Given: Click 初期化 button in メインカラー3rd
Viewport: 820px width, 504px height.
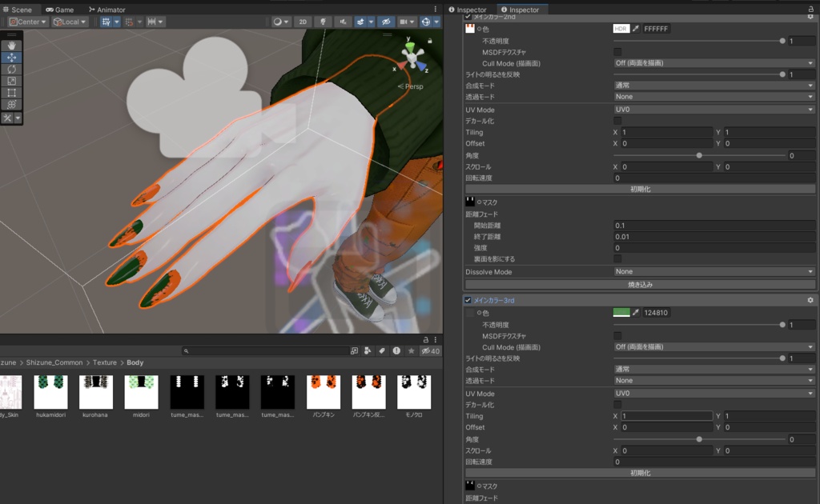Looking at the screenshot, I should coord(640,473).
